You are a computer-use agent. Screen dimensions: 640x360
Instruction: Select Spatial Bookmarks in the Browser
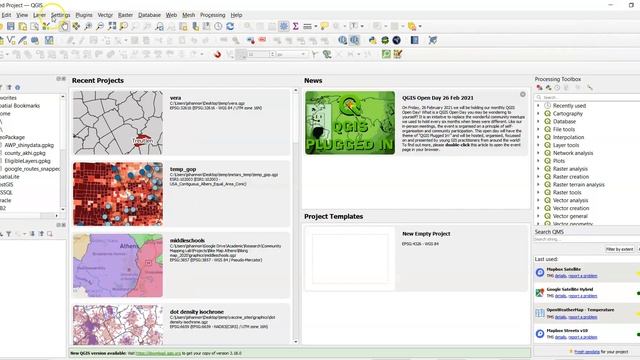point(20,106)
